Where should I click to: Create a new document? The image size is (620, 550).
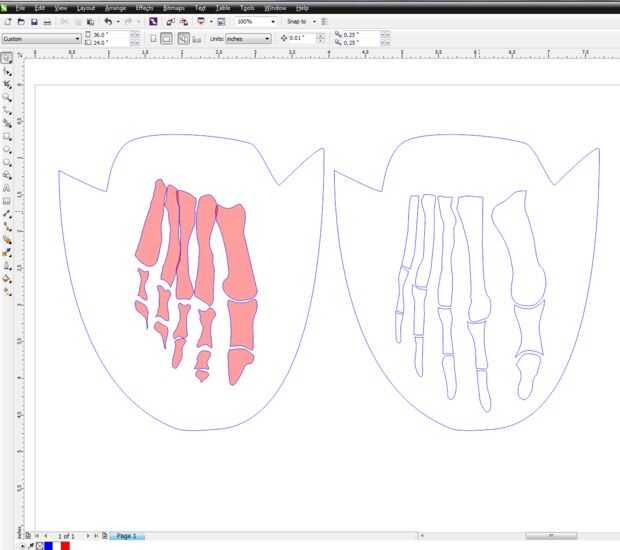8,22
